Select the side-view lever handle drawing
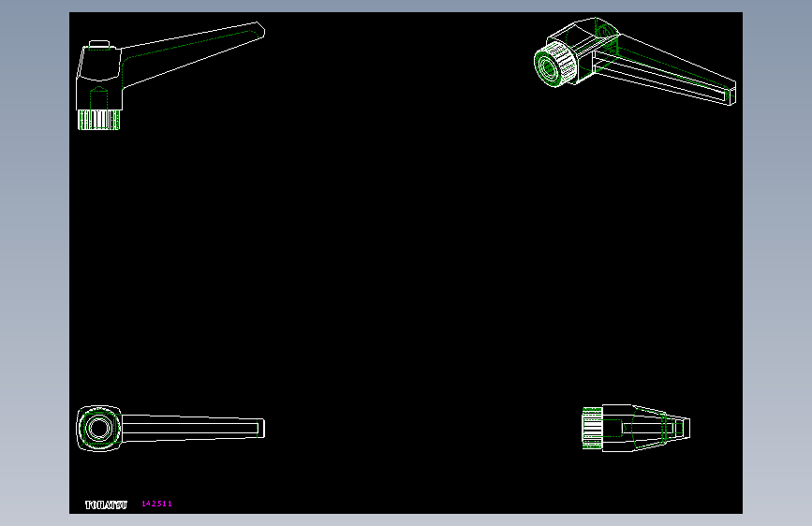Screen dimensions: 812x526 [170, 76]
